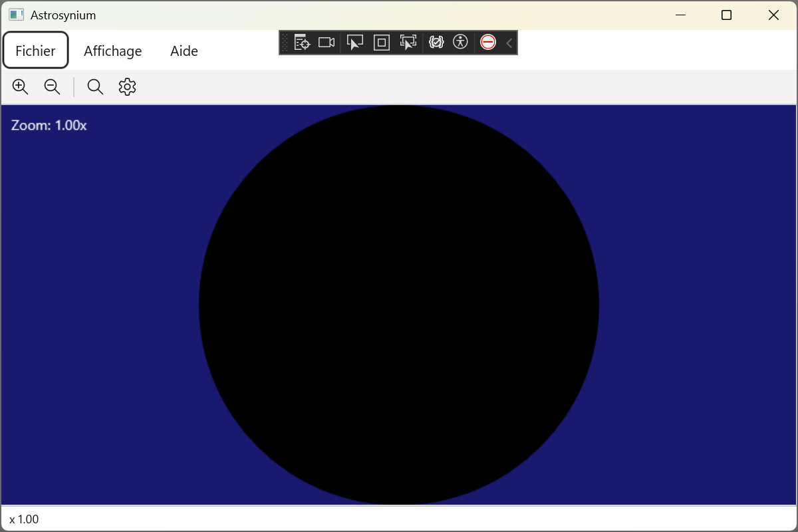Open the Live Visual Tree debug icon
798x532 pixels.
(302, 43)
